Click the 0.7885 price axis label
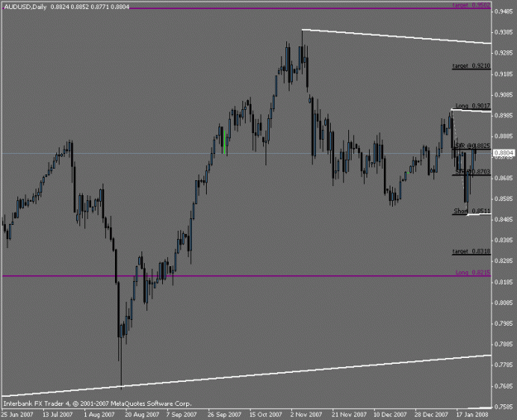The height and width of the screenshot is (420, 517). tap(504, 344)
